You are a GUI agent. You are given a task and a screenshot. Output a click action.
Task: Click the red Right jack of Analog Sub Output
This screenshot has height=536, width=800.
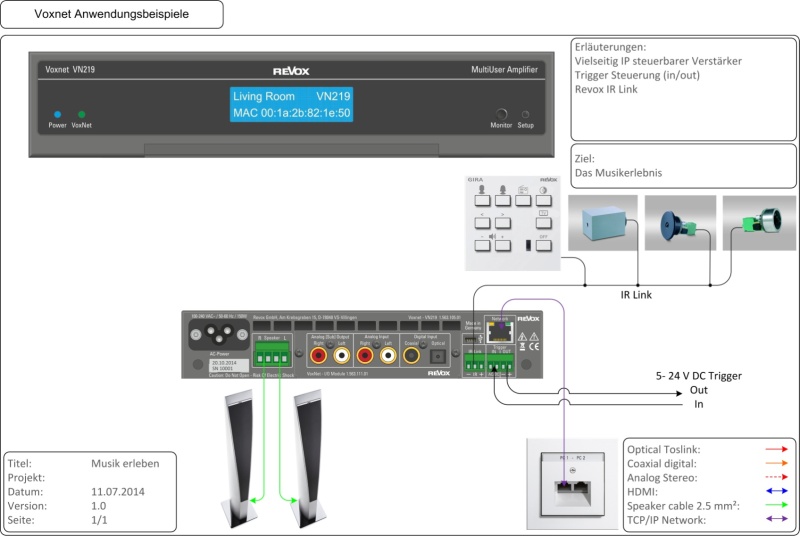(318, 355)
